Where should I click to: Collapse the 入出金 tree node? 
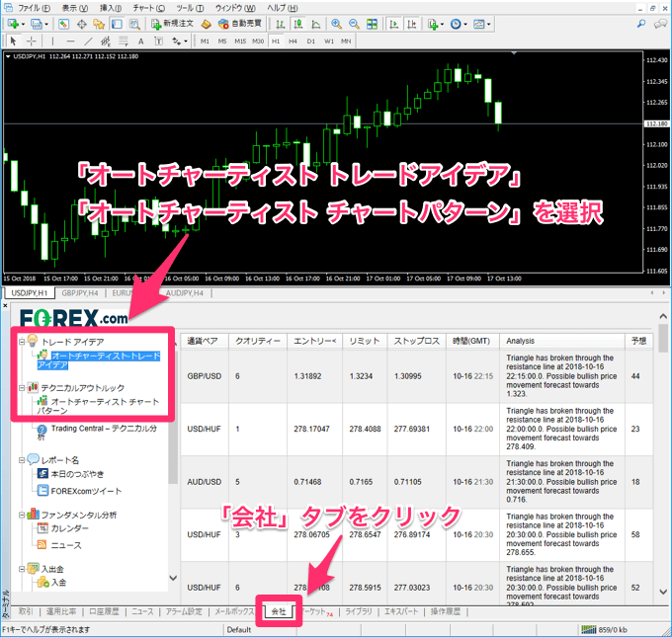pos(22,569)
